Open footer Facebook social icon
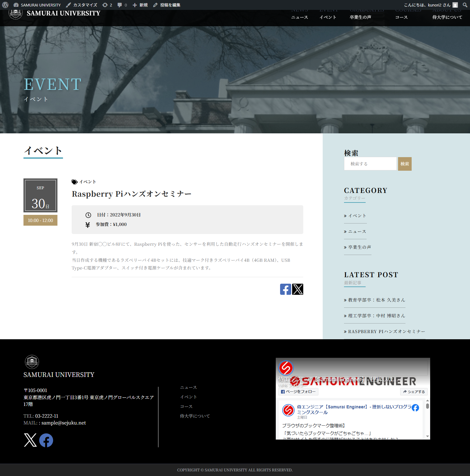470x476 pixels. click(46, 440)
